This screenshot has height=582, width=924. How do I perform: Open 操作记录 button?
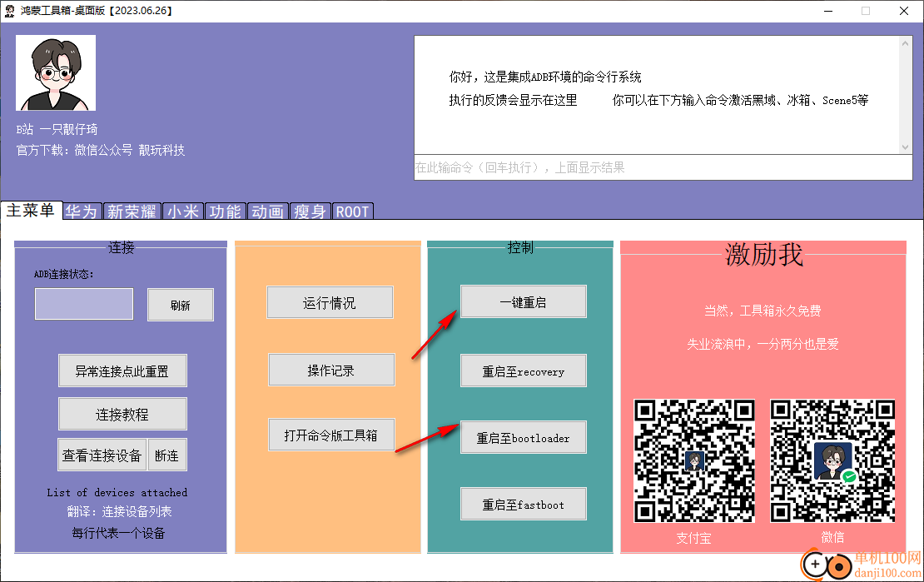(331, 370)
